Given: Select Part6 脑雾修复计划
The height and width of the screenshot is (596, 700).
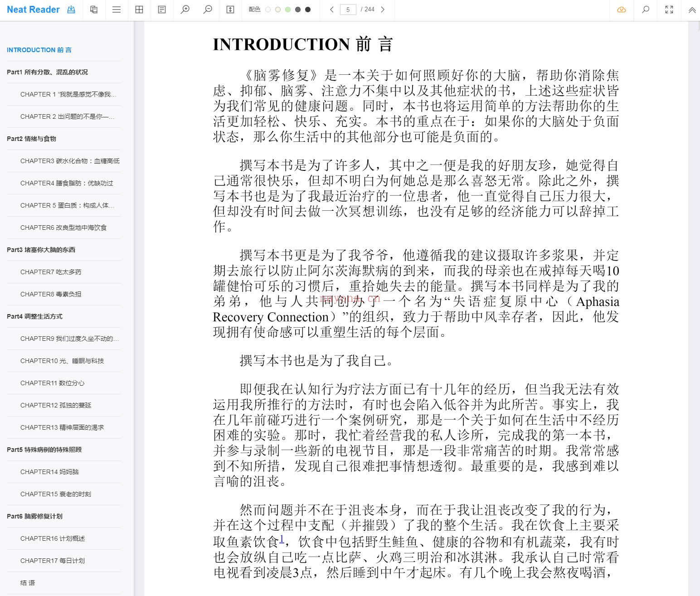Looking at the screenshot, I should (34, 516).
